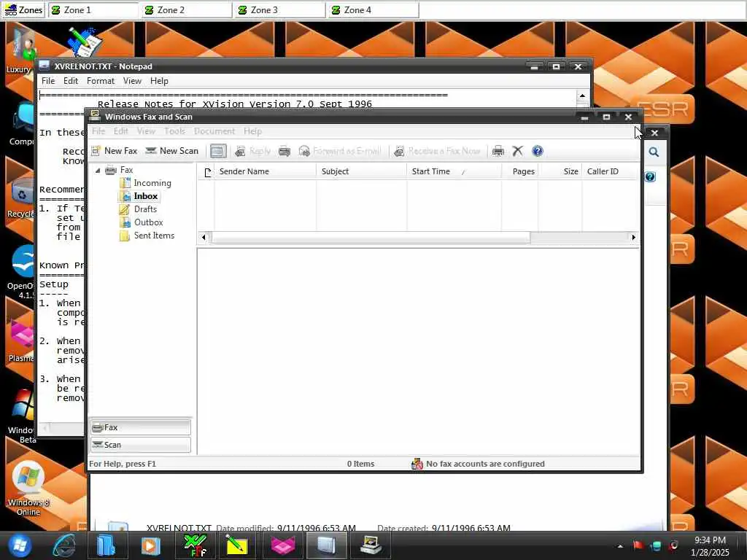Click left arrow of fax list scrollbar
Image resolution: width=747 pixels, height=560 pixels.
(x=204, y=237)
